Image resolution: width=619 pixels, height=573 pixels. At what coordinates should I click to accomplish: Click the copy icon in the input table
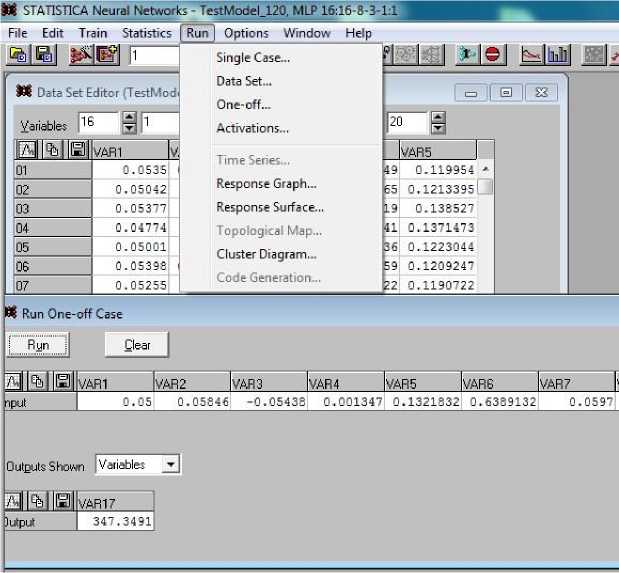(x=39, y=382)
